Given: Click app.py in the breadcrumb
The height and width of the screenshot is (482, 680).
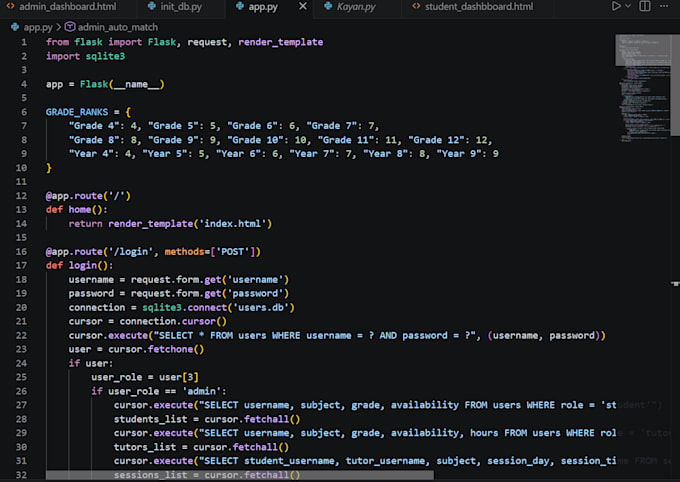Looking at the screenshot, I should tap(38, 27).
